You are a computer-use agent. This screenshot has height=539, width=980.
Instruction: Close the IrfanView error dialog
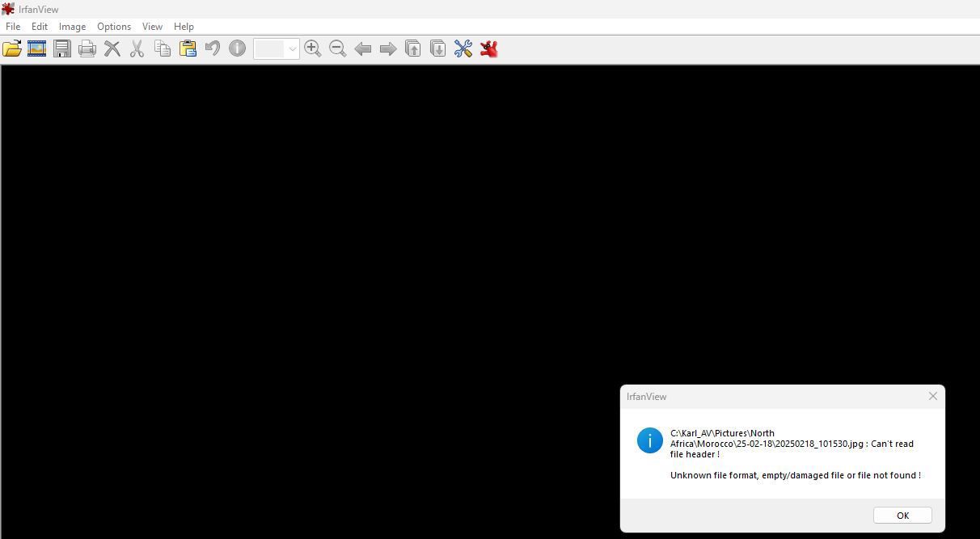click(x=933, y=396)
